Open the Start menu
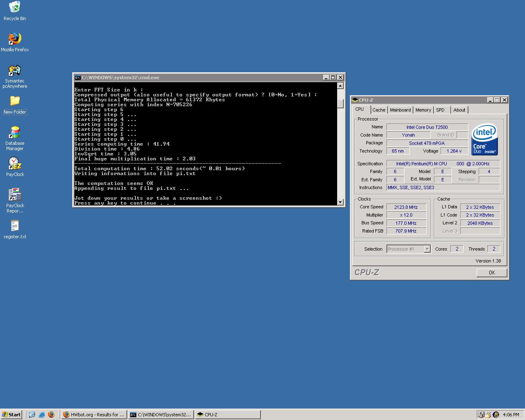 (x=11, y=415)
